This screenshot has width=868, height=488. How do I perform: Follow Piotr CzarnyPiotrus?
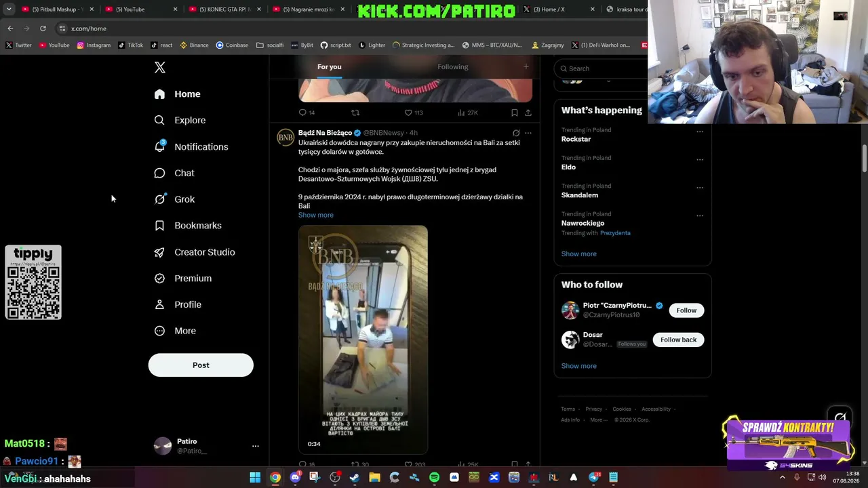point(686,310)
